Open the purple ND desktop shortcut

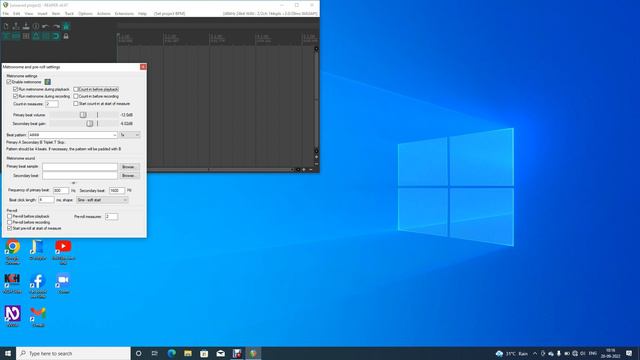tap(13, 317)
